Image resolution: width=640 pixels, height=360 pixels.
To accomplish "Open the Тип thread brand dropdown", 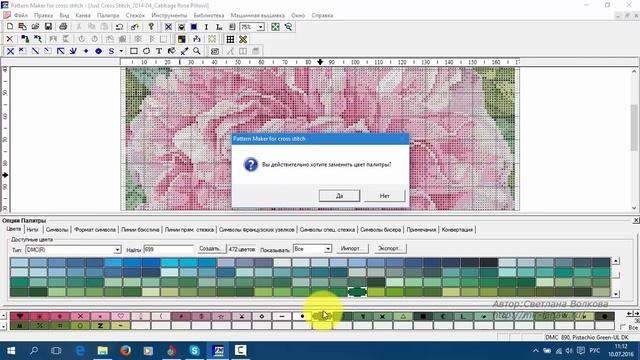I will [117, 249].
